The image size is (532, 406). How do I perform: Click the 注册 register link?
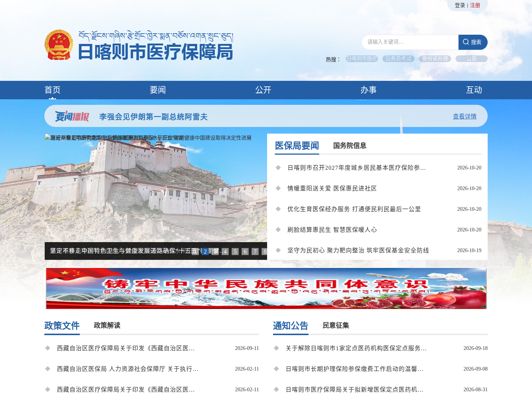(x=475, y=5)
